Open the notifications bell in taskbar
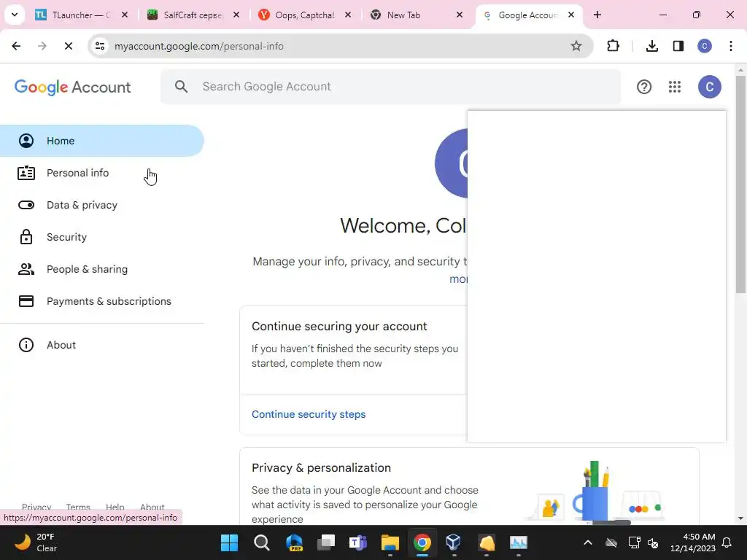Screen dimensions: 747x560 coord(727,542)
